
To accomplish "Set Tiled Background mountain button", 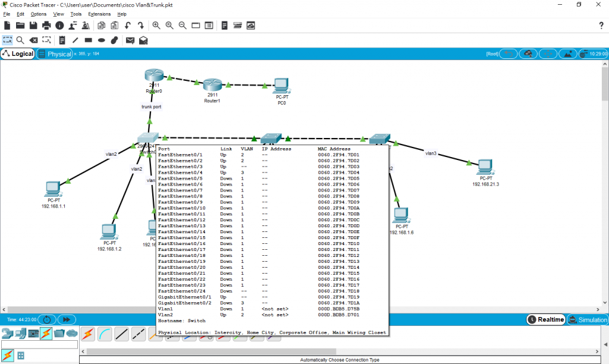I will (568, 54).
